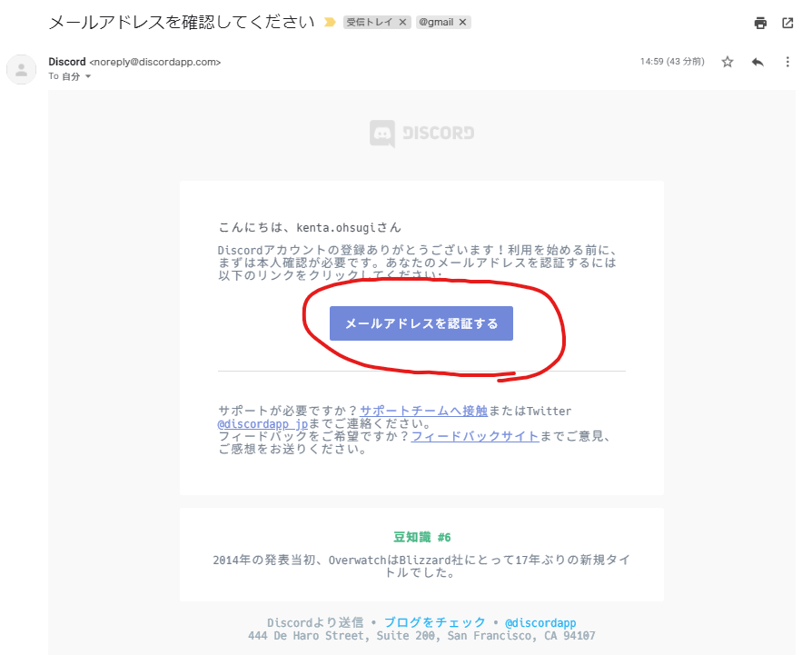Open email in new window icon
This screenshot has width=812, height=655.
(x=787, y=23)
